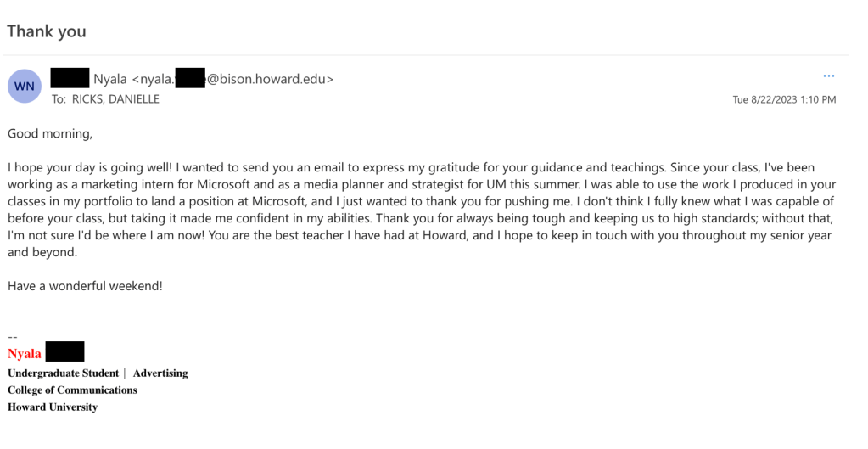Open the more actions ellipsis menu
The width and height of the screenshot is (868, 449).
click(x=829, y=76)
